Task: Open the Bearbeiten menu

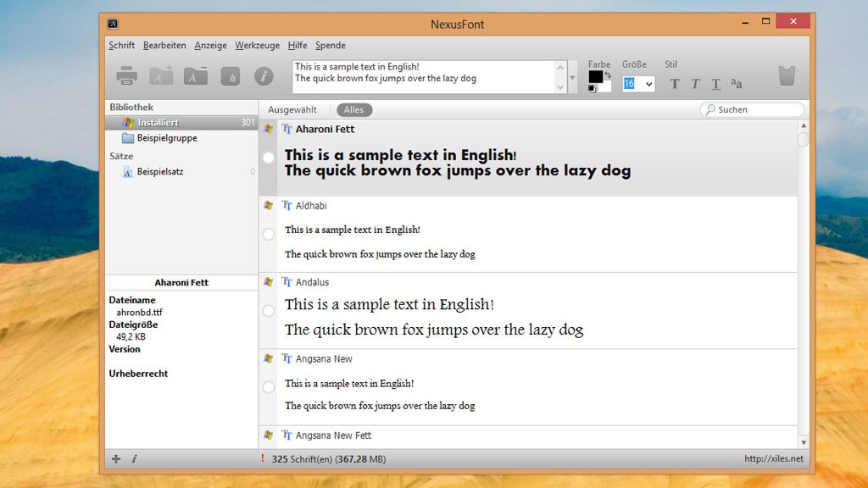Action: click(164, 46)
